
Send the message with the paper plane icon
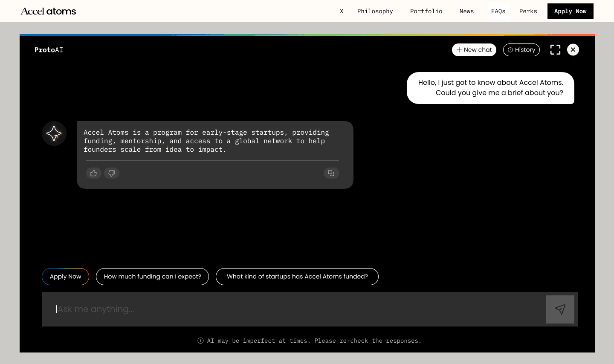tap(560, 309)
